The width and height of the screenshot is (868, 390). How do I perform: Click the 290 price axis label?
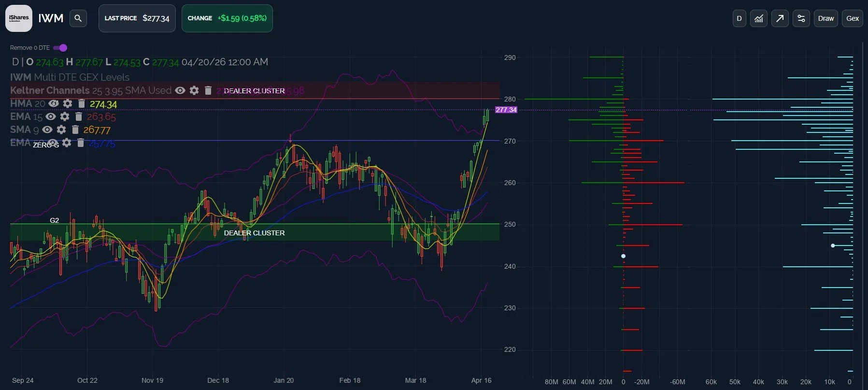510,58
